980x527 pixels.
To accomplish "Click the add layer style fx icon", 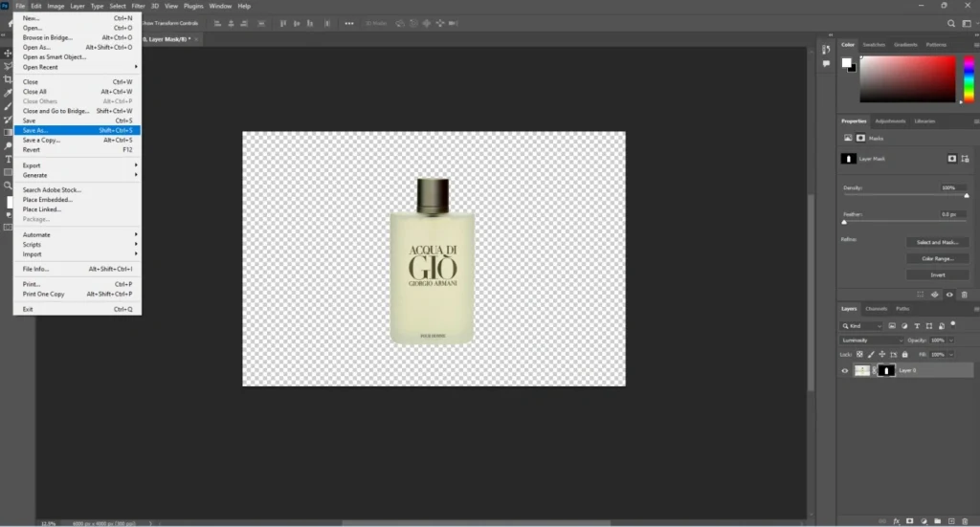I will (x=896, y=520).
